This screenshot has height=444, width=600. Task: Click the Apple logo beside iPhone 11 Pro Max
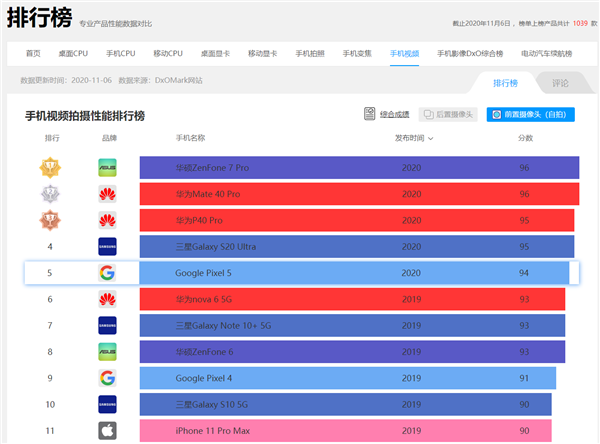point(107,430)
